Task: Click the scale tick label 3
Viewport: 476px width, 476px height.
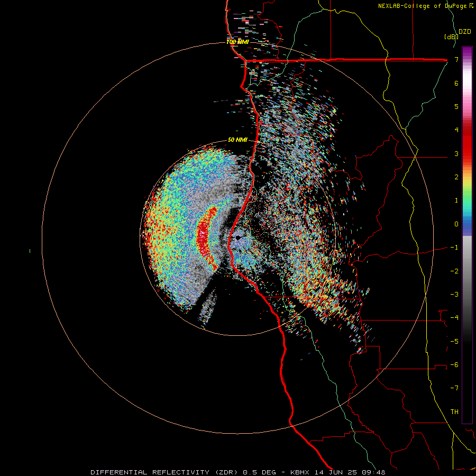Action: pyautogui.click(x=456, y=153)
